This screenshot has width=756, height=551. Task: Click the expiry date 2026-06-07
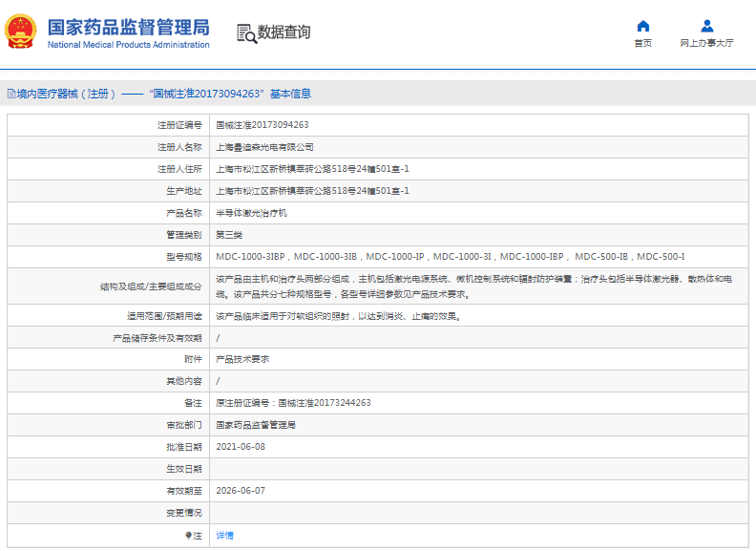[240, 491]
